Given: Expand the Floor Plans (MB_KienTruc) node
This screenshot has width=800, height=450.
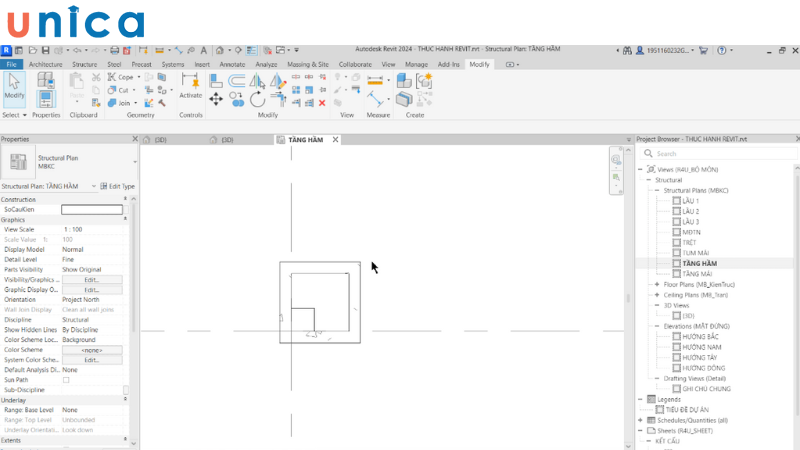Looking at the screenshot, I should pos(656,284).
